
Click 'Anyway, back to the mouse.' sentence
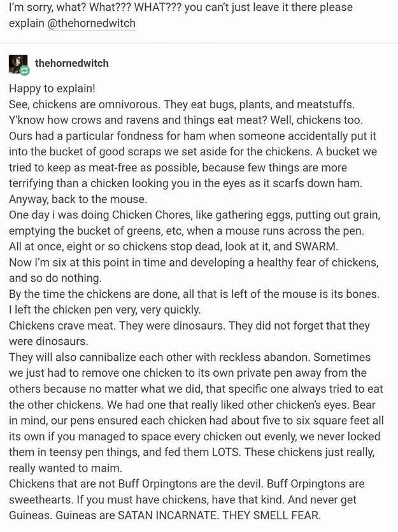tap(78, 199)
